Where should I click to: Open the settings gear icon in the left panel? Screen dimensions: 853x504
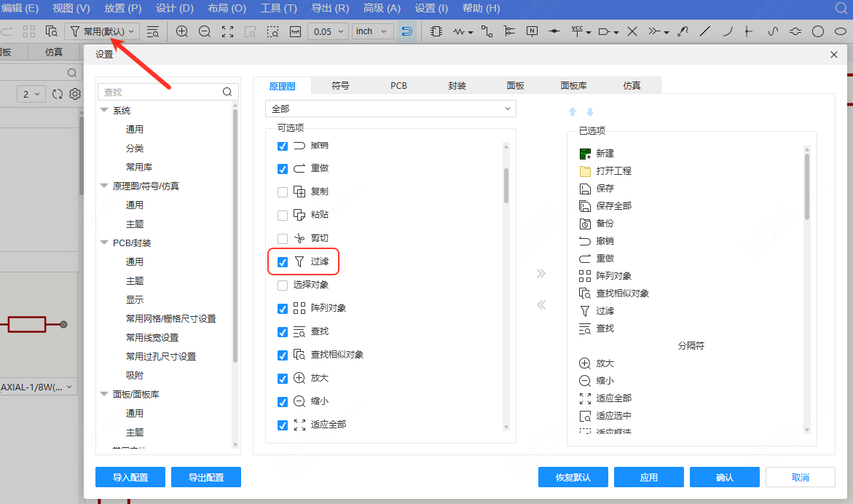click(x=74, y=93)
